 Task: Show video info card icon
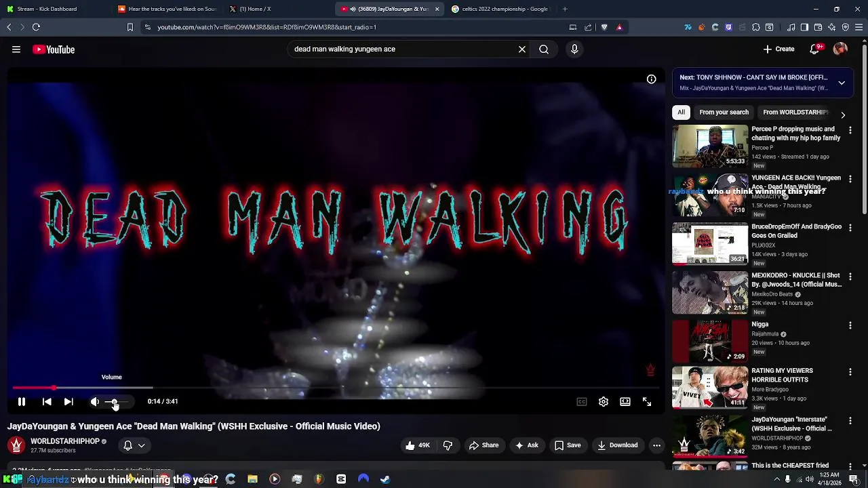(651, 79)
